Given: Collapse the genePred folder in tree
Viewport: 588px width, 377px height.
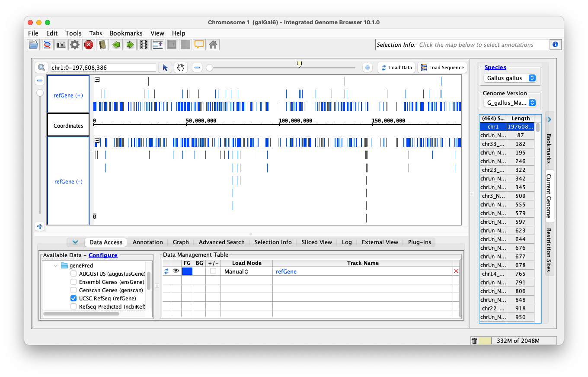Looking at the screenshot, I should 56,265.
